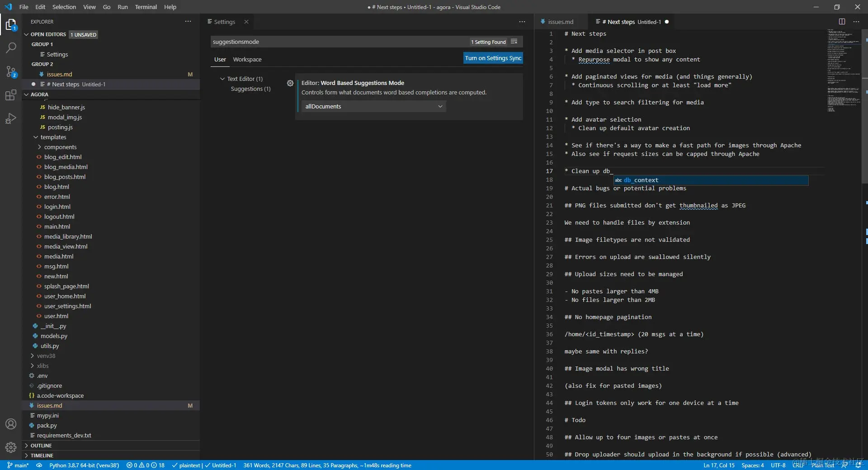Select Python 3.8.7 interpreter in status bar

tap(84, 465)
